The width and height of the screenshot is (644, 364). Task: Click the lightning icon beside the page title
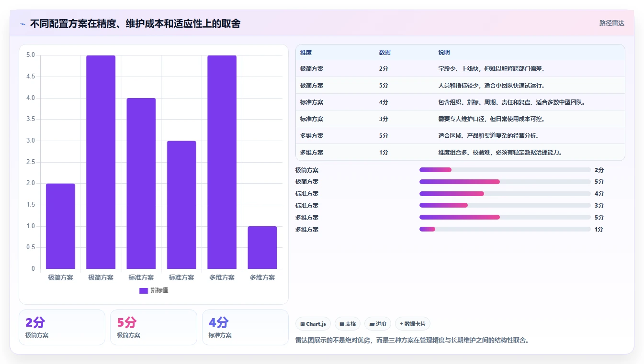tap(23, 23)
